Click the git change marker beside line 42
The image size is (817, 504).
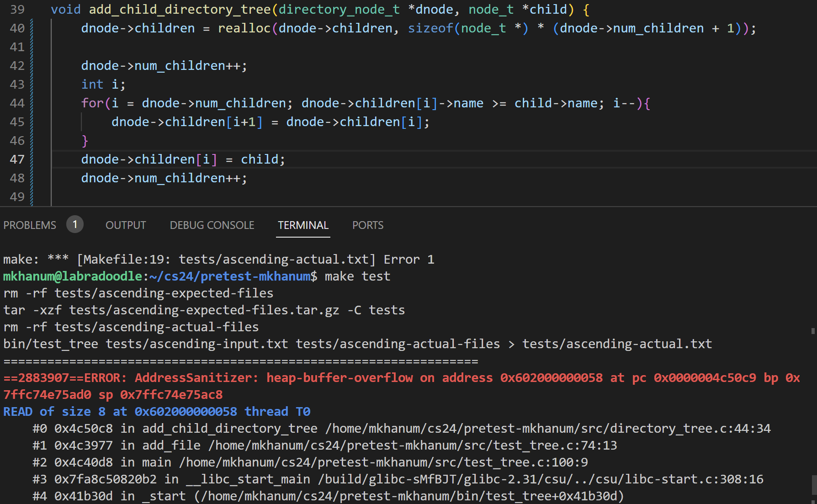click(x=32, y=66)
